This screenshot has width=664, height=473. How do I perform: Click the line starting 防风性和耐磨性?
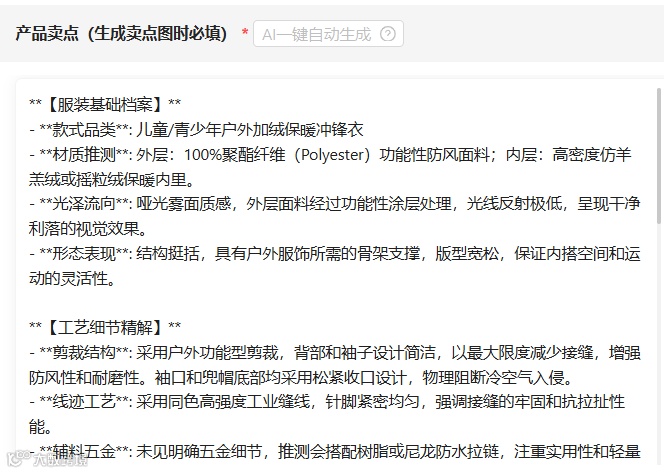tap(301, 377)
